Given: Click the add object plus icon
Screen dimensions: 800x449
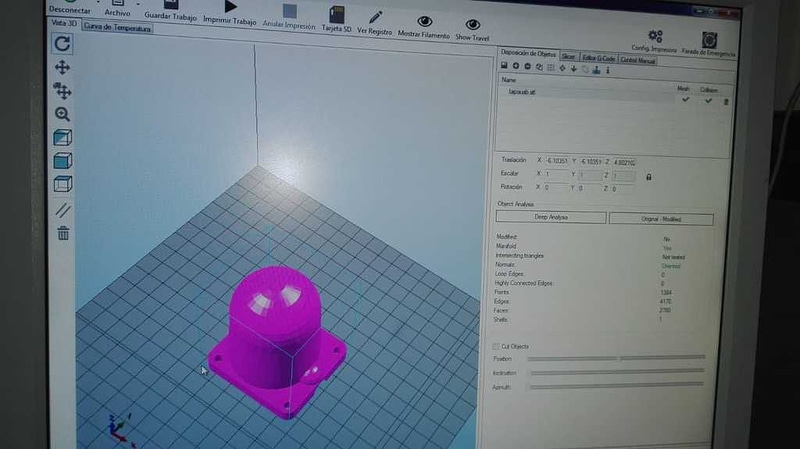Looking at the screenshot, I should coord(516,66).
